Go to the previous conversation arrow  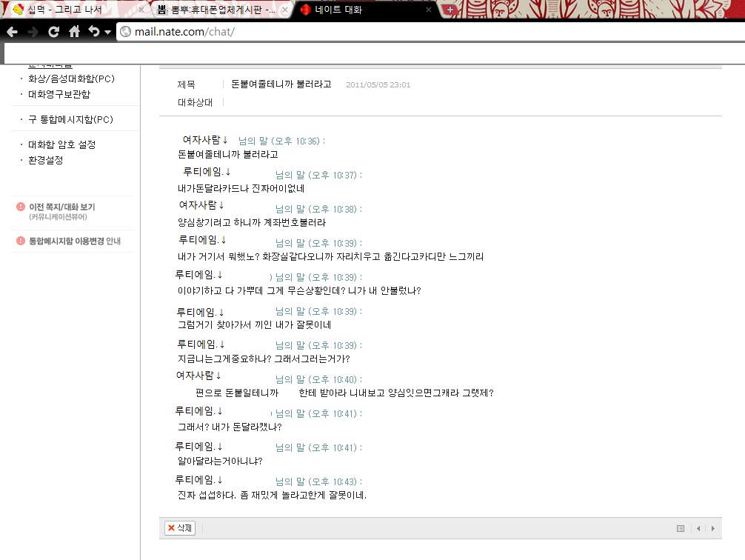(x=698, y=529)
